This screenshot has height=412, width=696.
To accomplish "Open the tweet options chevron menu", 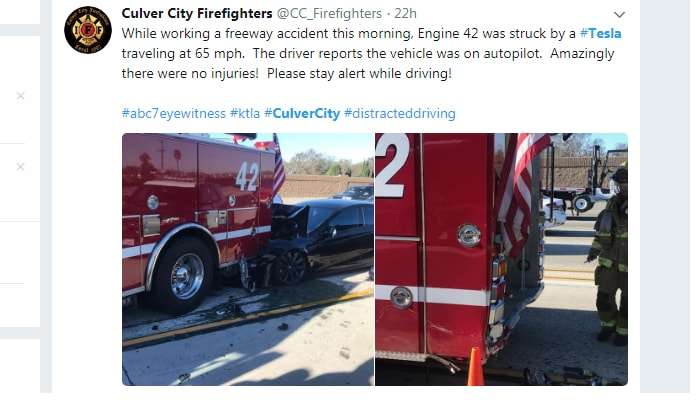I will tap(619, 15).
